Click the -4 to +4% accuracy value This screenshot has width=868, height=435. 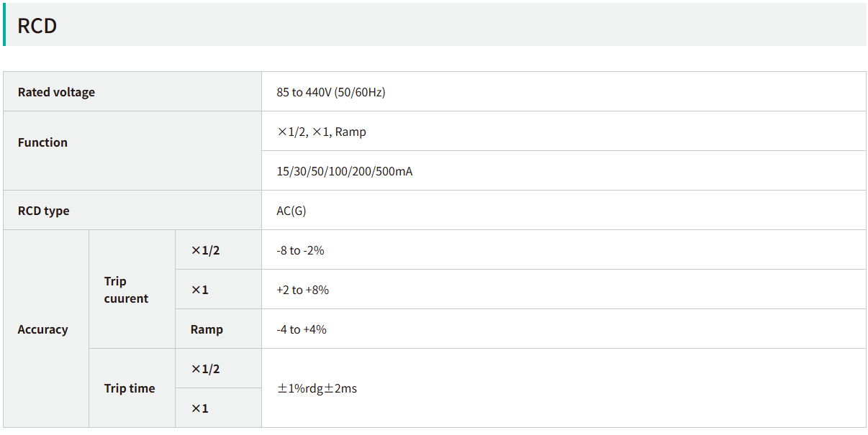302,329
